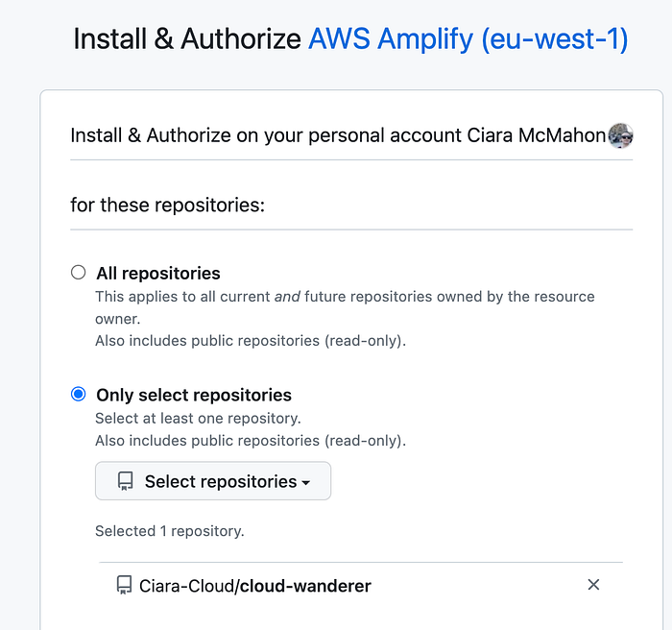672x630 pixels.
Task: Choose the Only select repositories radio button
Action: pyautogui.click(x=79, y=395)
